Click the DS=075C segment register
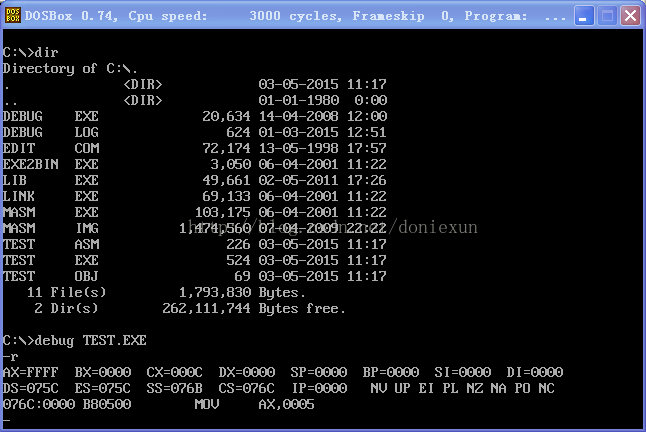Image resolution: width=646 pixels, height=432 pixels. [x=30, y=388]
